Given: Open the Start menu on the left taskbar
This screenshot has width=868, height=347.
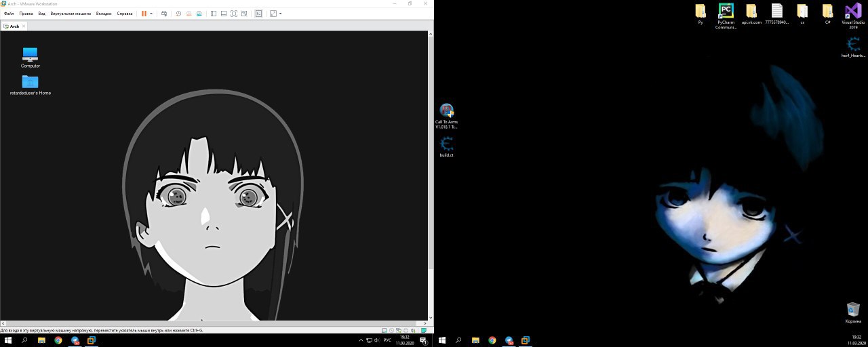Looking at the screenshot, I should point(8,340).
